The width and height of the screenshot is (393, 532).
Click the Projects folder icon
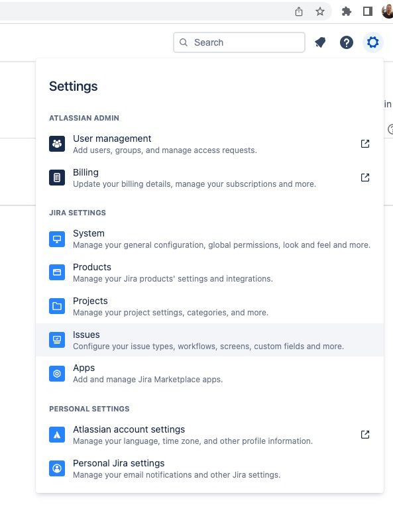[57, 306]
